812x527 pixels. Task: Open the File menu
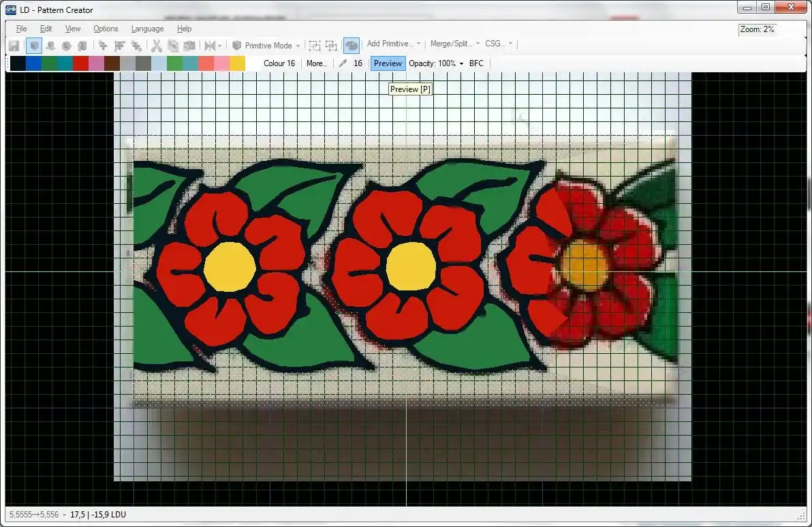pos(21,29)
